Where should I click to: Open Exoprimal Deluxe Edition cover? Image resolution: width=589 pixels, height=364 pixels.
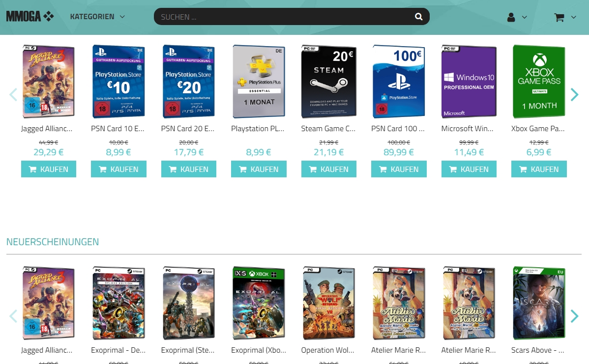tap(118, 303)
